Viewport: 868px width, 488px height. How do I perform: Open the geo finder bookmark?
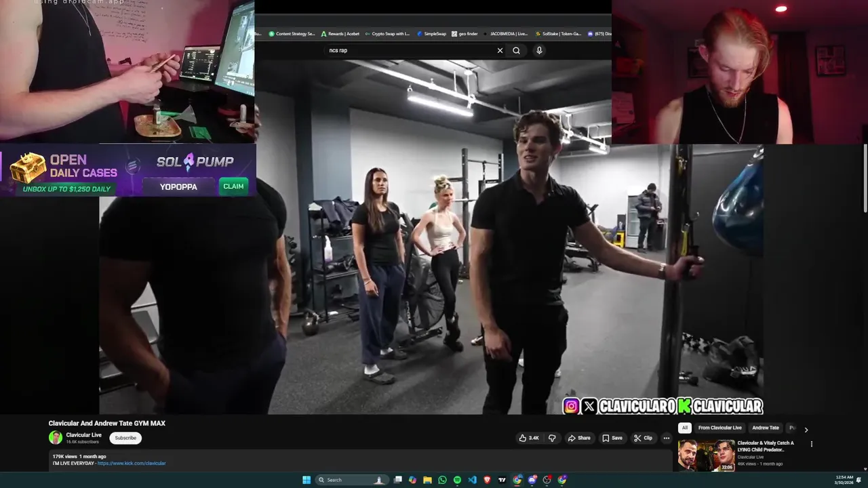[x=465, y=33]
